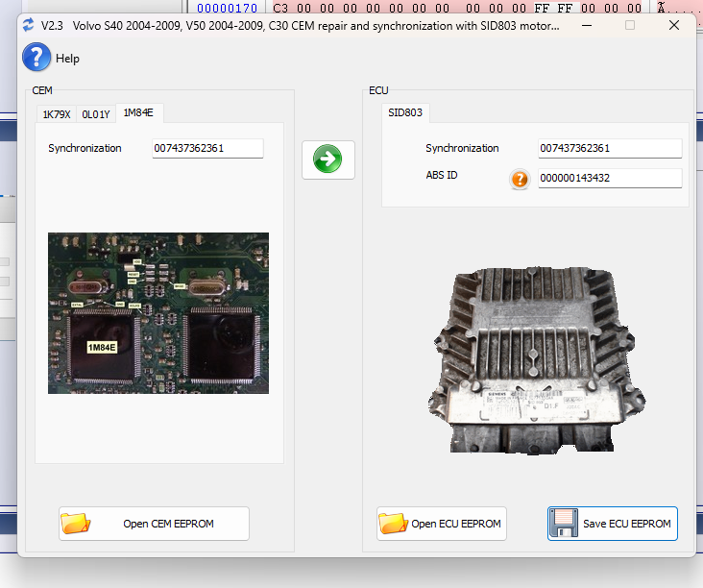Click the CEM circuit board photo
This screenshot has height=588, width=703.
158,313
